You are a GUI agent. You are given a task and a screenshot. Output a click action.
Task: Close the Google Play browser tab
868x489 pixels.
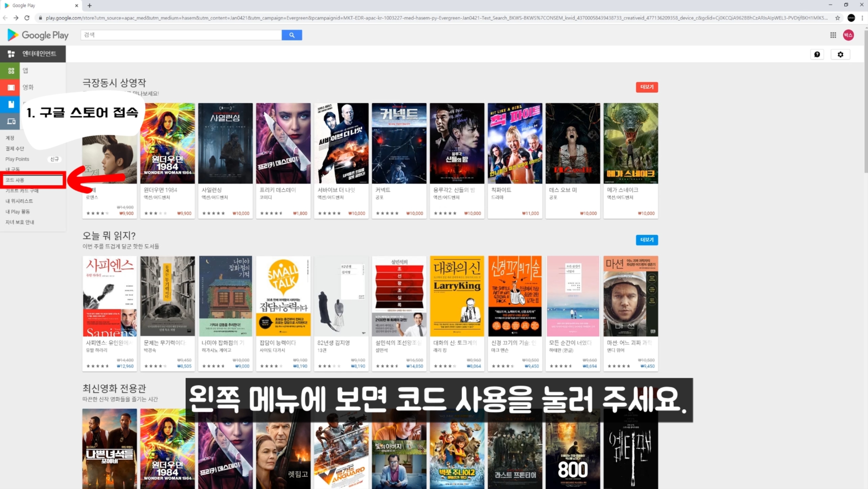click(x=76, y=5)
